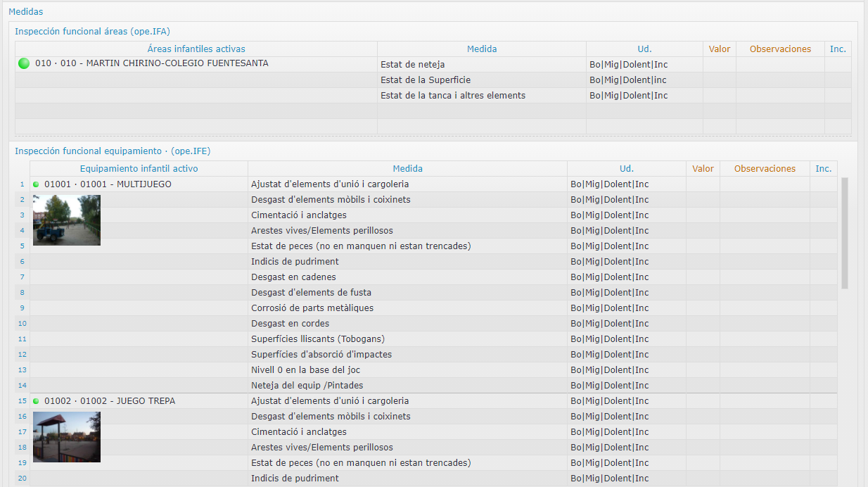
Task: Select the Superfícies d'absorció d'impactes measure
Action: [x=321, y=355]
